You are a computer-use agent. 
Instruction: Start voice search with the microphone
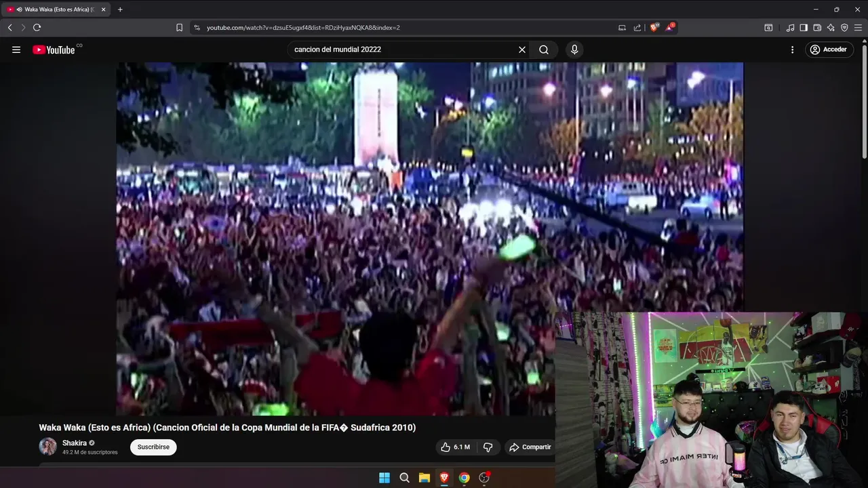tap(574, 49)
